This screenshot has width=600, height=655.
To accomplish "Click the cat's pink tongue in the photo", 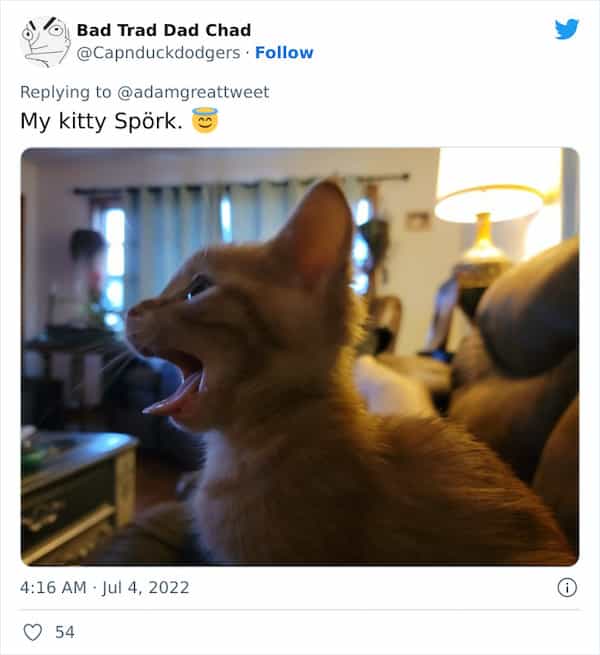I will coord(173,399).
